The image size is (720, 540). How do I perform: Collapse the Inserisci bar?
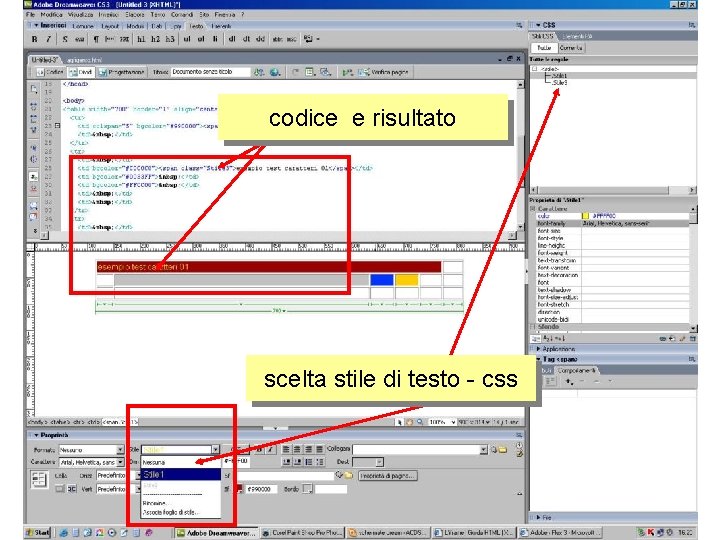36,26
